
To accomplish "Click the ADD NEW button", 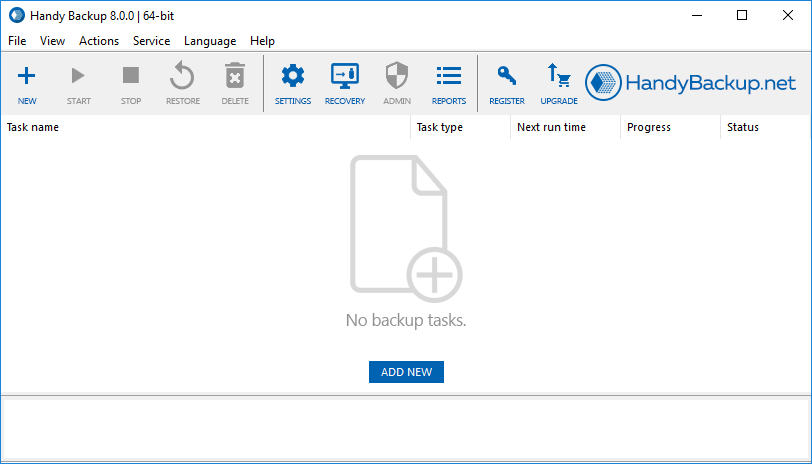I will [406, 372].
